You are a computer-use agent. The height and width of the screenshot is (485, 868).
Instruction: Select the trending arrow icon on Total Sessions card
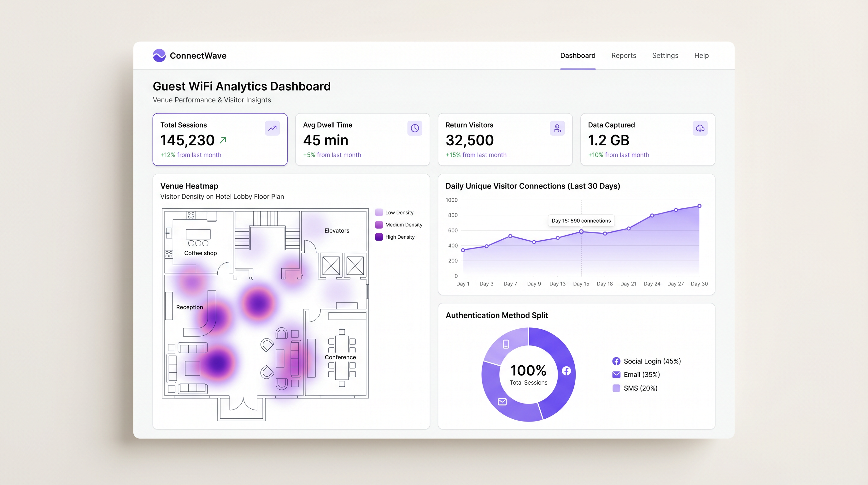pos(272,128)
